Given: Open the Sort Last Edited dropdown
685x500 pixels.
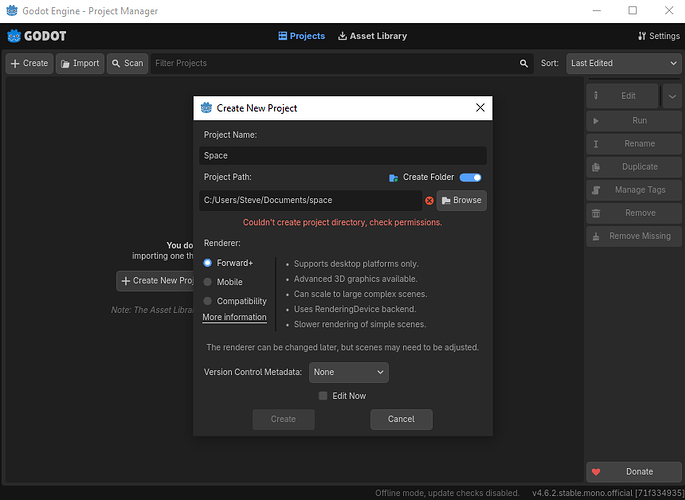Looking at the screenshot, I should [x=624, y=63].
